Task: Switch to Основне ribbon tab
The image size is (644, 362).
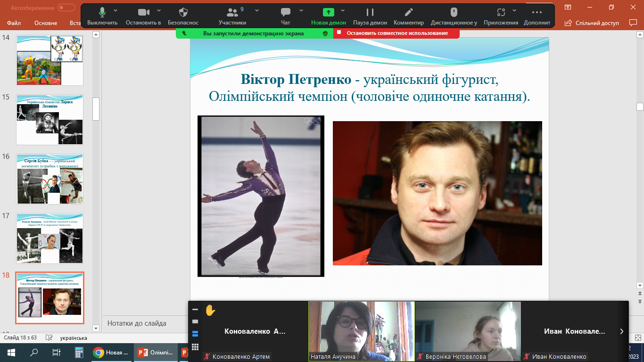Action: (x=46, y=23)
